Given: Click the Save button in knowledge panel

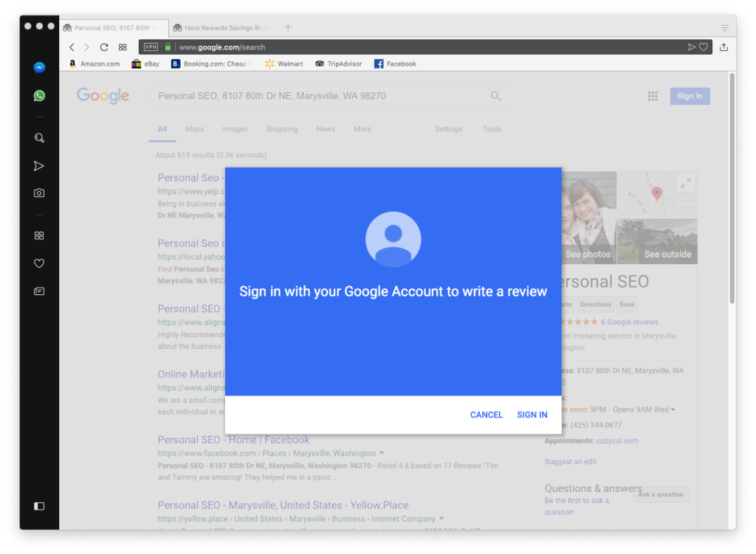Looking at the screenshot, I should click(x=627, y=305).
